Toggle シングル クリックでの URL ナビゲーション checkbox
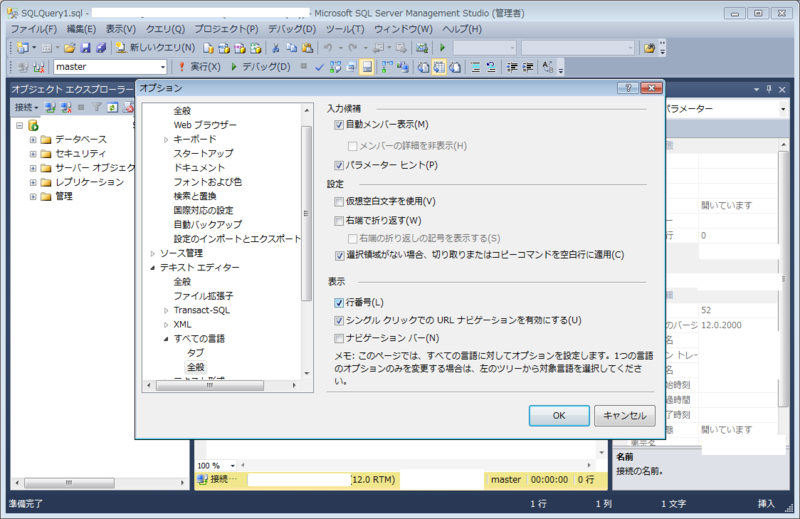Screen dimensions: 800x519 (339, 320)
